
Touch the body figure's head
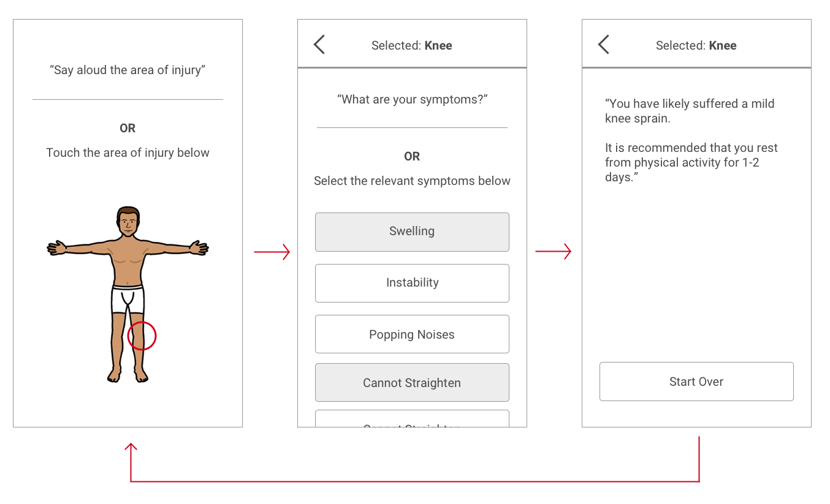click(128, 222)
